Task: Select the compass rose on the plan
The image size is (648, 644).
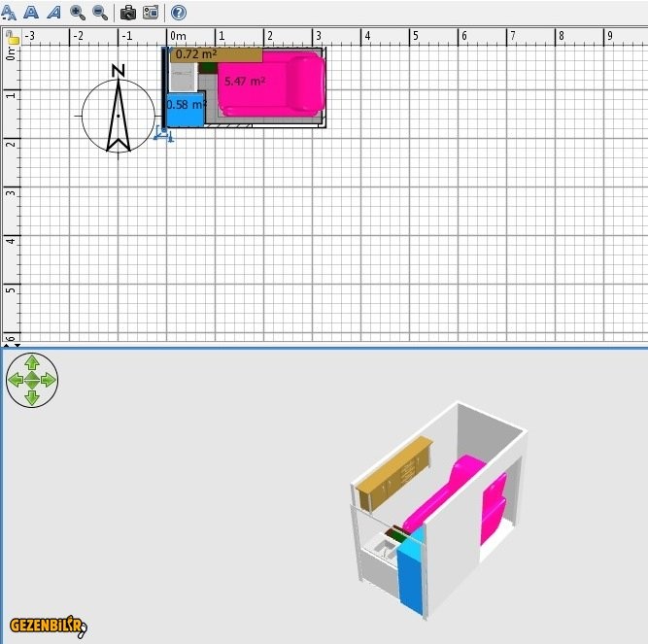Action: point(118,116)
